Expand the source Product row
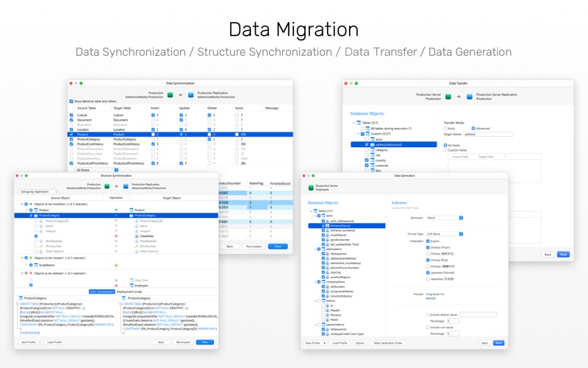This screenshot has width=588, height=368. click(26, 210)
